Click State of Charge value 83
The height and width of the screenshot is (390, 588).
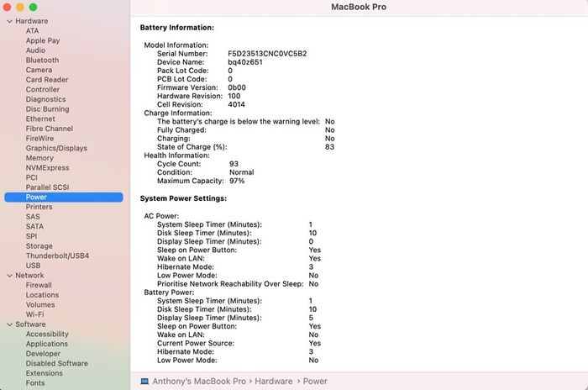pyautogui.click(x=329, y=147)
